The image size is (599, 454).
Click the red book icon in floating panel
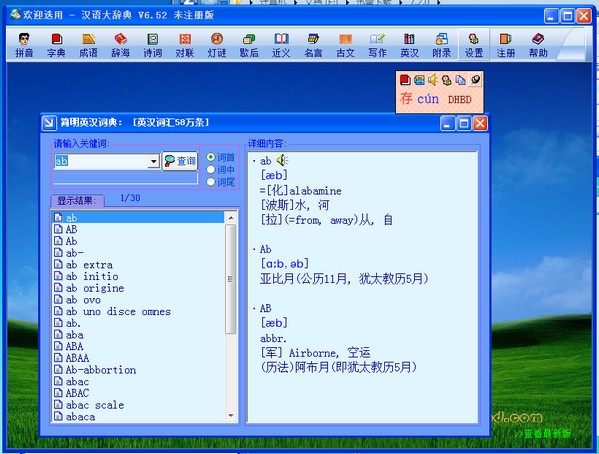[405, 80]
